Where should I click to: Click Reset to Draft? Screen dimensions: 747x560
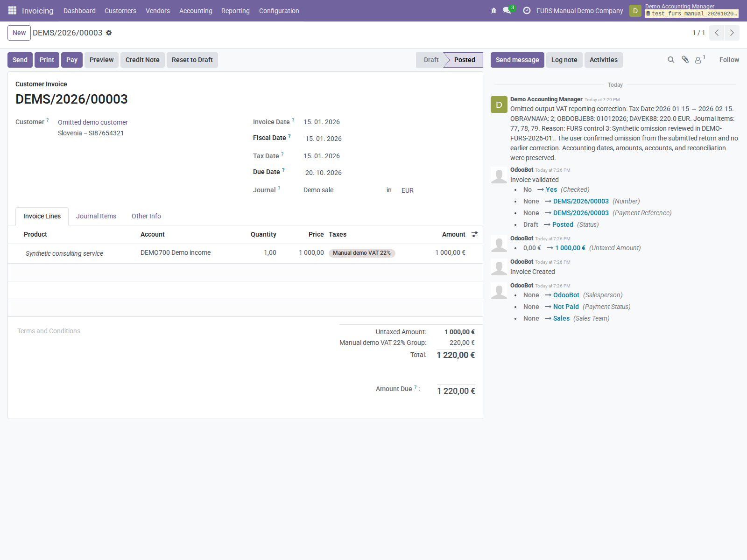[192, 60]
